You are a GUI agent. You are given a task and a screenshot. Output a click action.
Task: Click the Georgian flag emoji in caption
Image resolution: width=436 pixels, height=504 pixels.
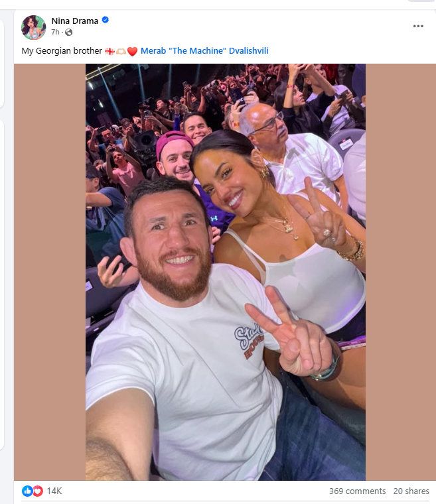click(x=109, y=51)
